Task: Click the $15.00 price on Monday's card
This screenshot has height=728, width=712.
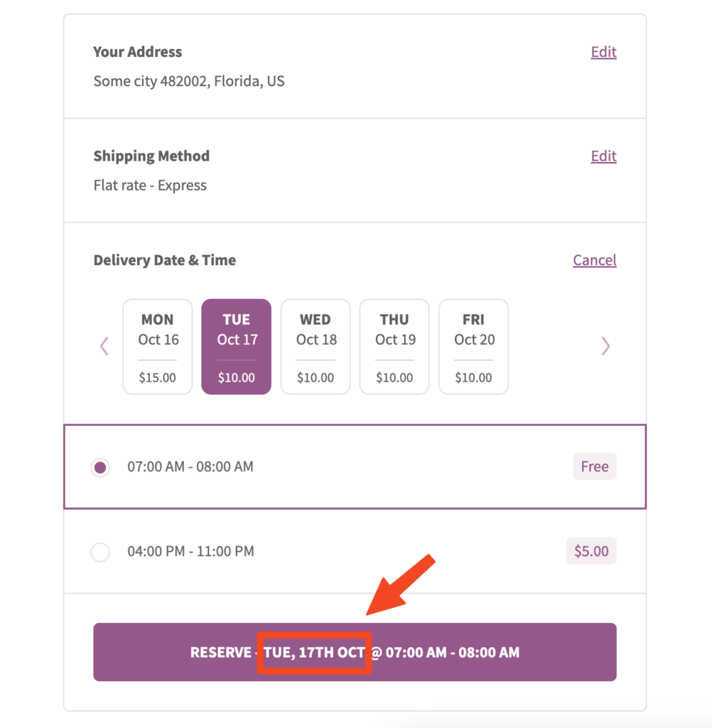Action: click(157, 378)
